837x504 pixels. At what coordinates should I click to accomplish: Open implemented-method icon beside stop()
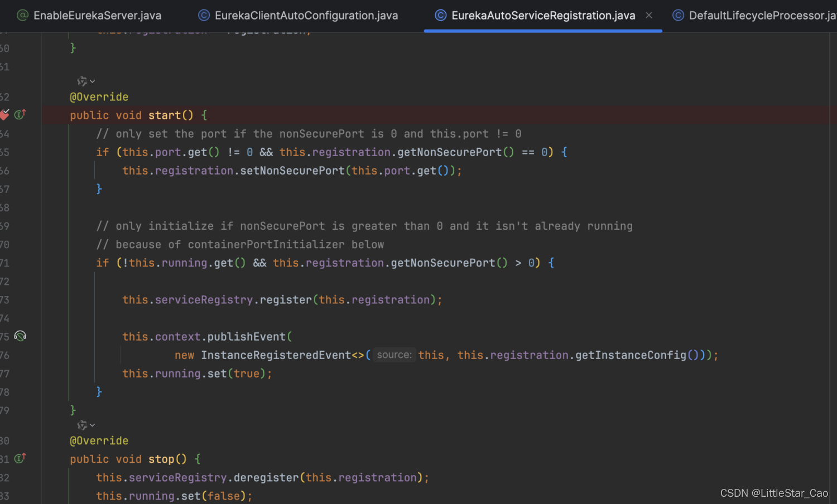20,459
